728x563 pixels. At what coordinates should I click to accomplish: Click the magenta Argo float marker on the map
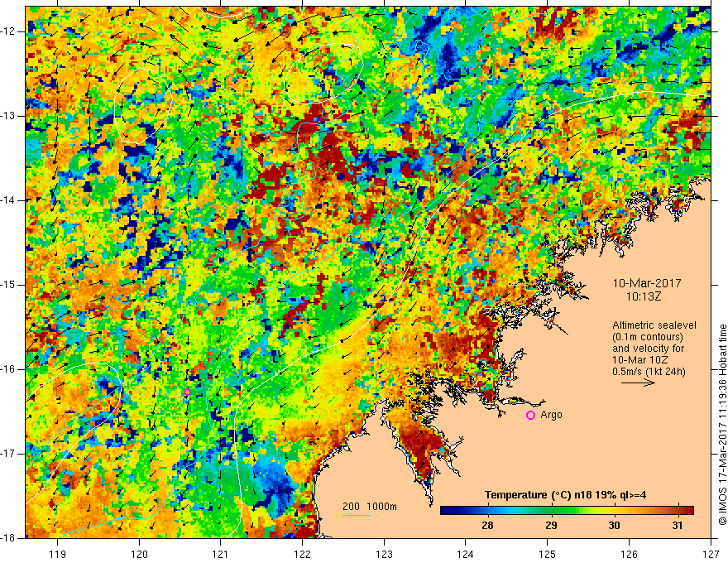187,392
